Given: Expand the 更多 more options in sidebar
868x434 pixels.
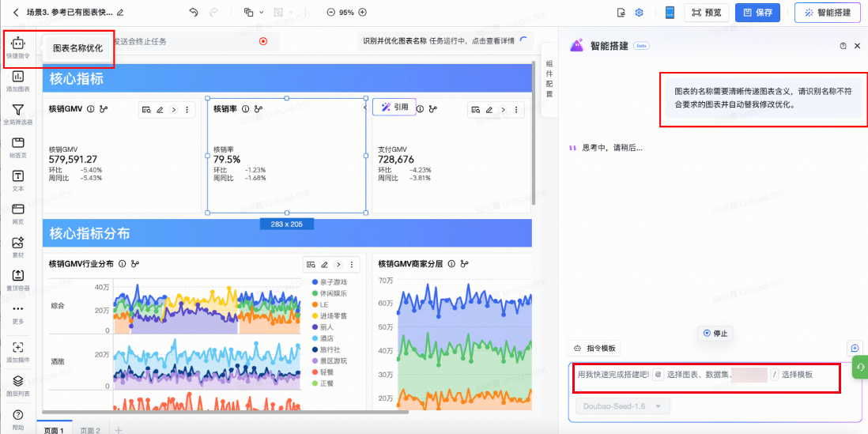Looking at the screenshot, I should point(17,310).
